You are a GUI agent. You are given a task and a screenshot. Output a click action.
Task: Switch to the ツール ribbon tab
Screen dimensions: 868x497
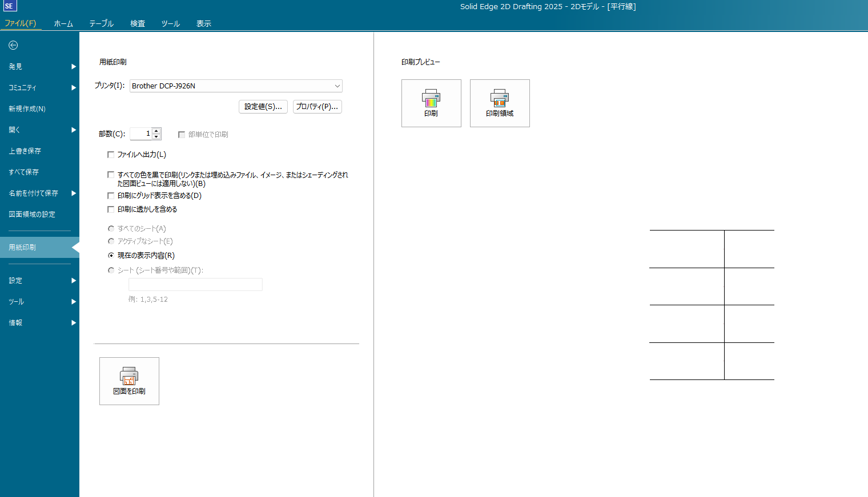[170, 23]
